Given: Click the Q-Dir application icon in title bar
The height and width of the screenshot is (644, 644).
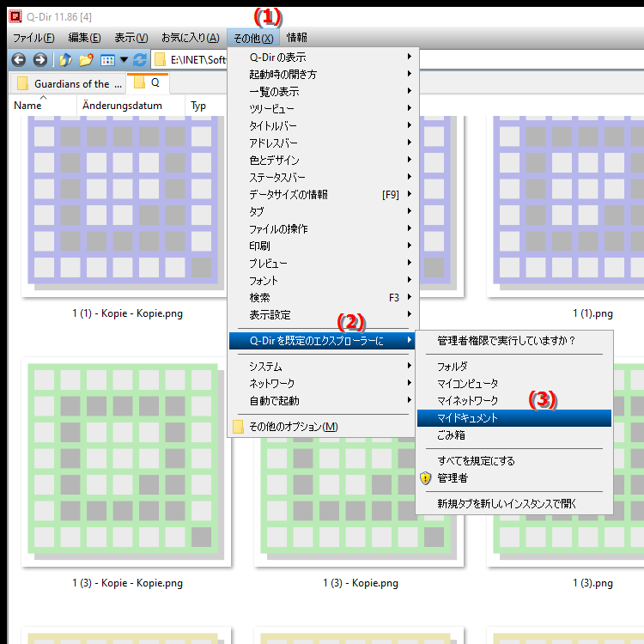Looking at the screenshot, I should click(15, 16).
